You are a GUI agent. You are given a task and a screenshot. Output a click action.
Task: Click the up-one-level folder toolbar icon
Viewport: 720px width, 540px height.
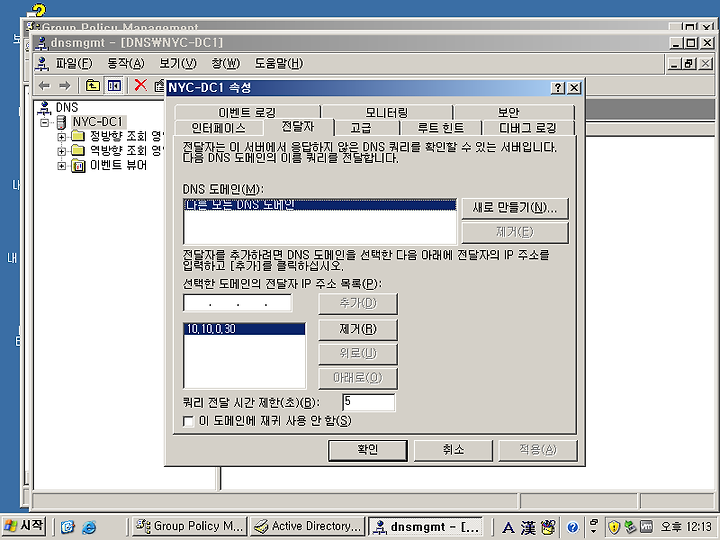pyautogui.click(x=93, y=85)
